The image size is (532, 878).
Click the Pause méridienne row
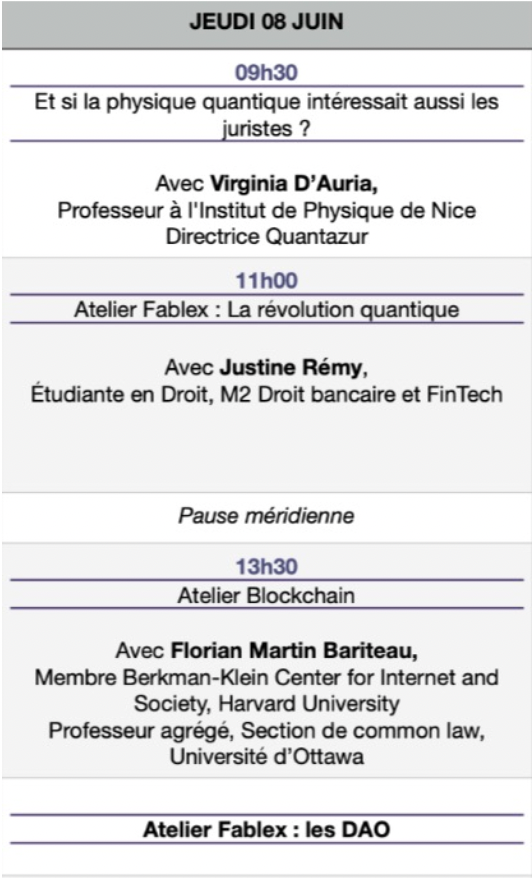[267, 516]
